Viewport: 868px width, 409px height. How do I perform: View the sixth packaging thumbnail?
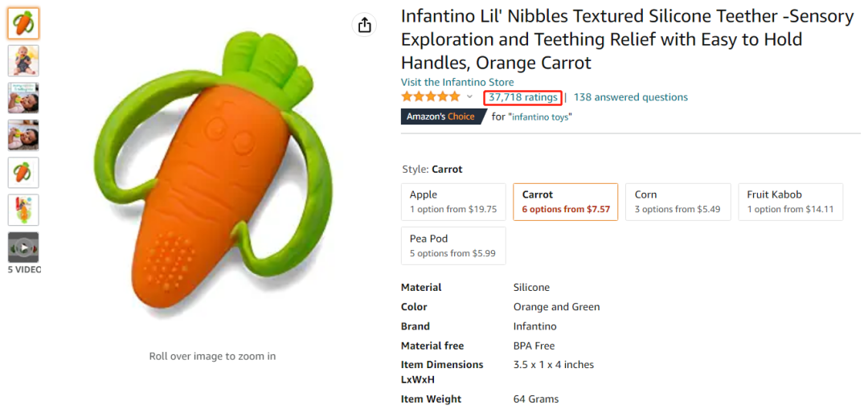(23, 210)
